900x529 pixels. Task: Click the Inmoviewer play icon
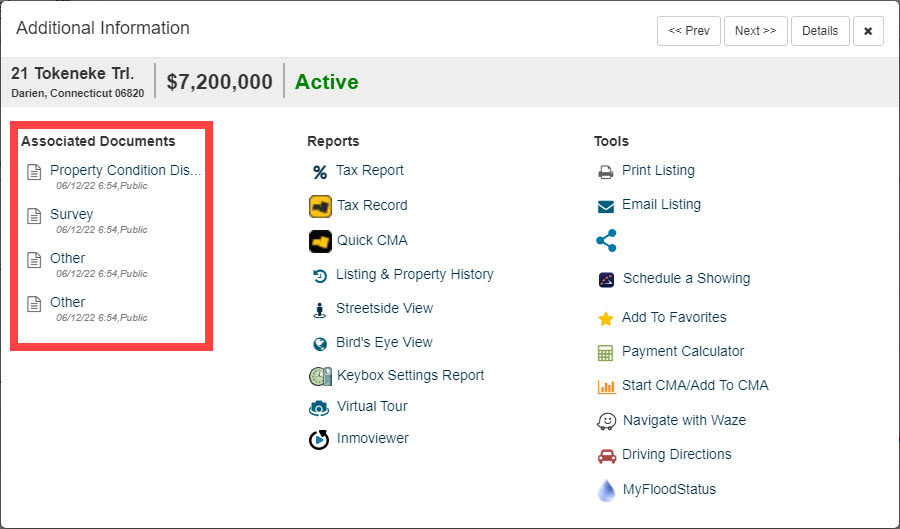click(x=319, y=440)
